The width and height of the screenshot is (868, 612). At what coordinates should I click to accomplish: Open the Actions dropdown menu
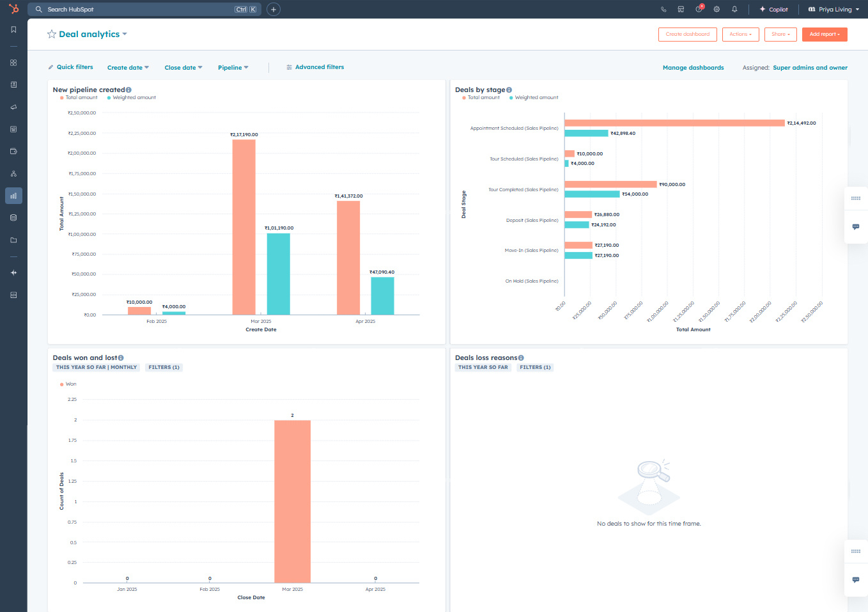coord(740,35)
